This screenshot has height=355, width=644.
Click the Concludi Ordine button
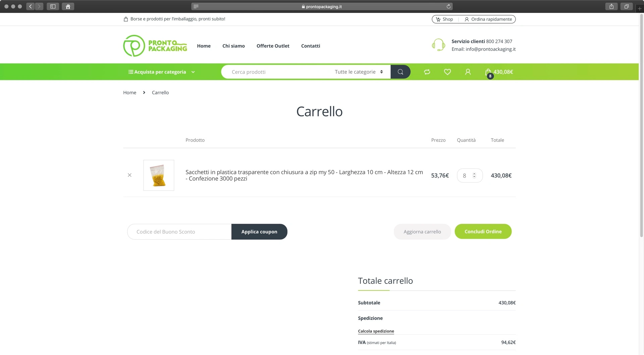coord(483,232)
